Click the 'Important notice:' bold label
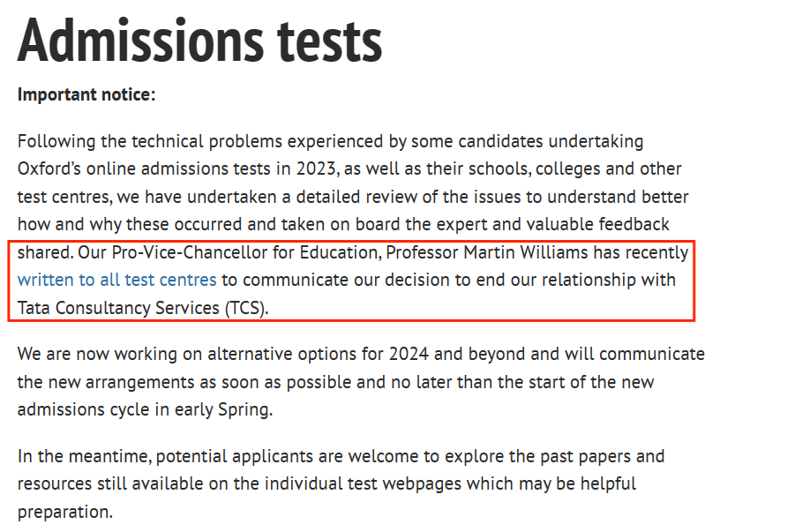This screenshot has width=795, height=532. pyautogui.click(x=86, y=94)
